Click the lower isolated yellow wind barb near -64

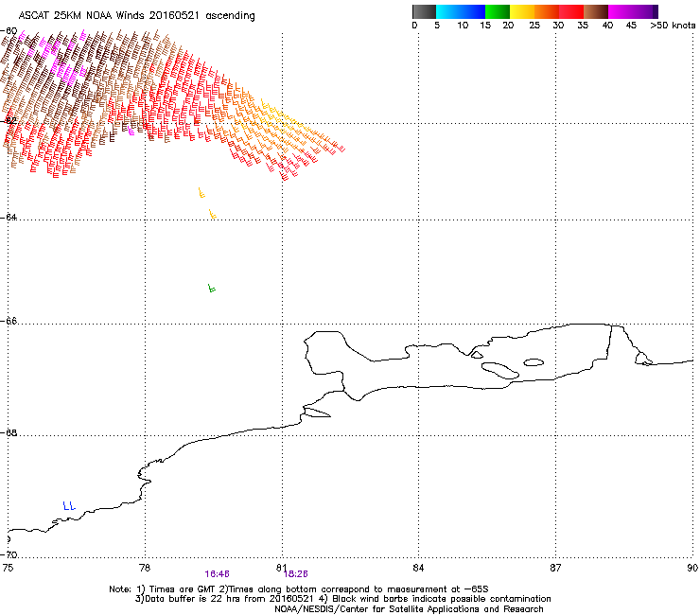coord(213,214)
